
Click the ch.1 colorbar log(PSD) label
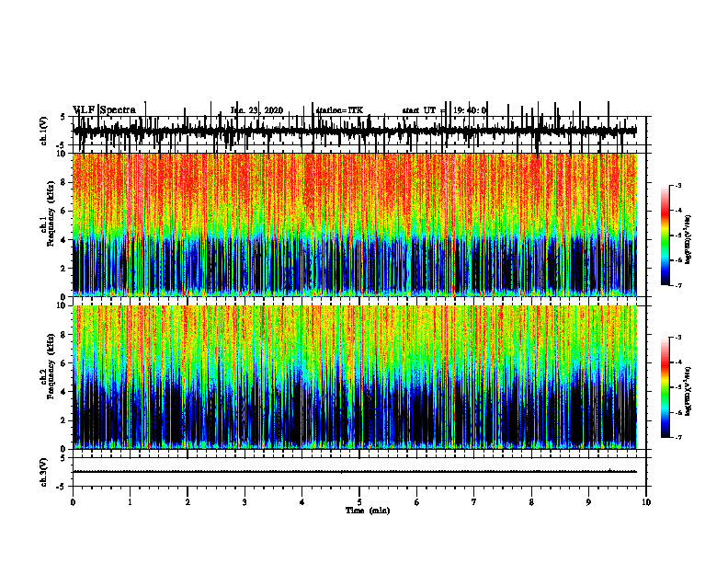[x=688, y=240]
